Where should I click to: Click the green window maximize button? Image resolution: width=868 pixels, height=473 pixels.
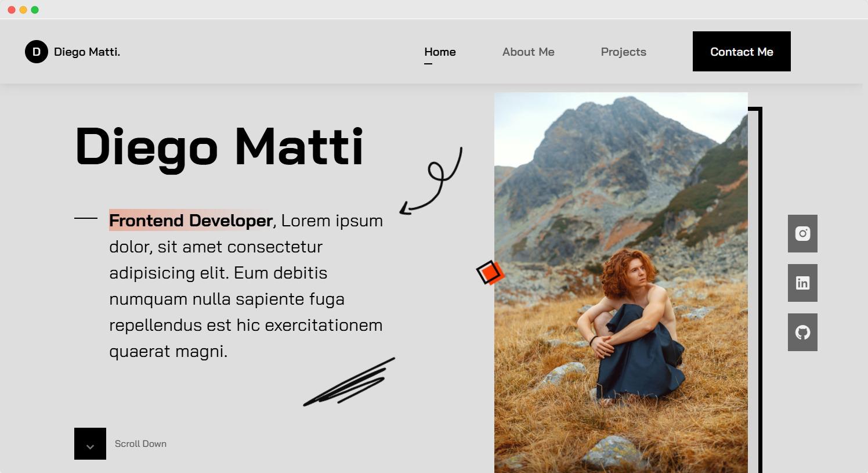35,10
